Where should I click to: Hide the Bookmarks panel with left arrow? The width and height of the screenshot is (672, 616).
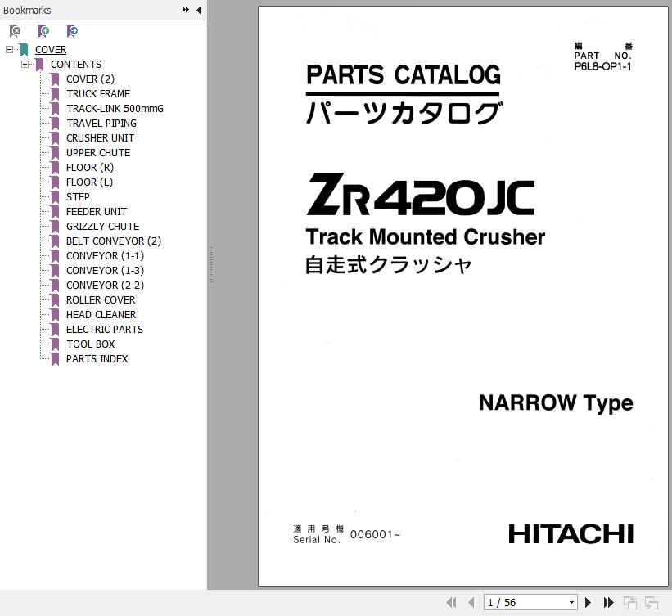[x=198, y=10]
